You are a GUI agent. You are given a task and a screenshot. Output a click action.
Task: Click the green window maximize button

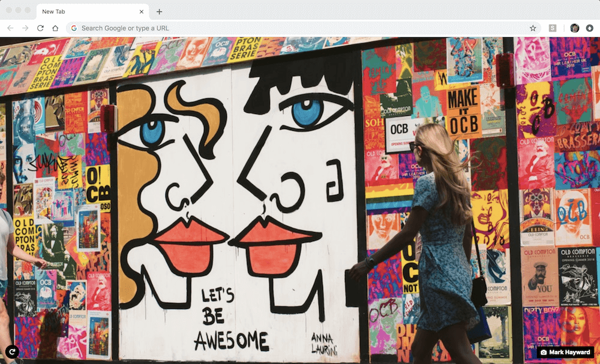click(x=28, y=10)
